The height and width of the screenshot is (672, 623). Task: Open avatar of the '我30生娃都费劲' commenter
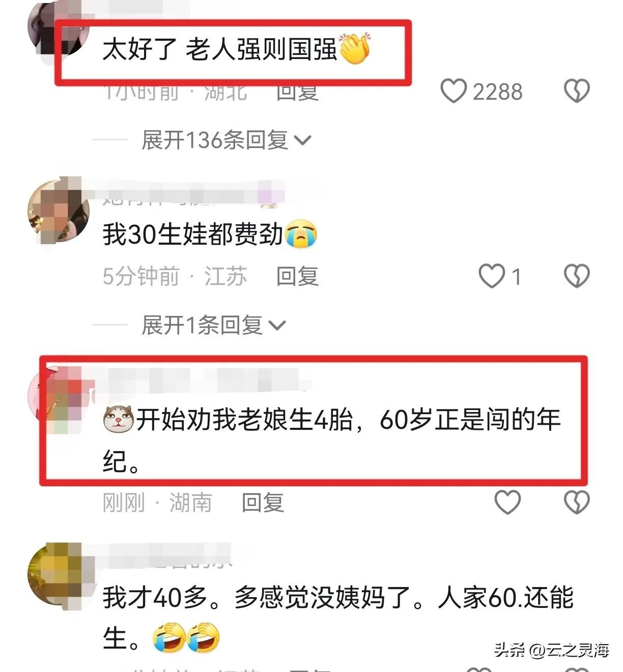point(59,211)
